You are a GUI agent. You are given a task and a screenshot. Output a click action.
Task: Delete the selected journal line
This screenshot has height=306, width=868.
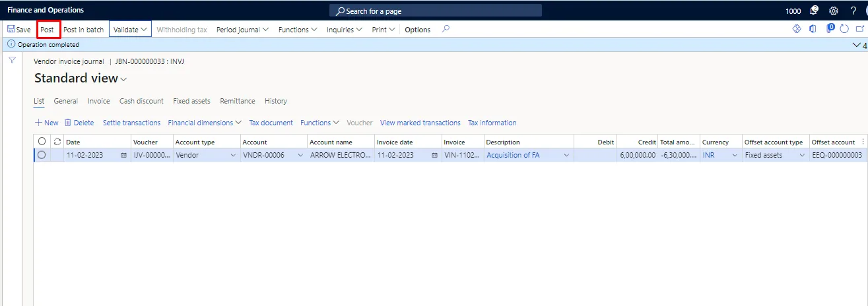[x=79, y=123]
